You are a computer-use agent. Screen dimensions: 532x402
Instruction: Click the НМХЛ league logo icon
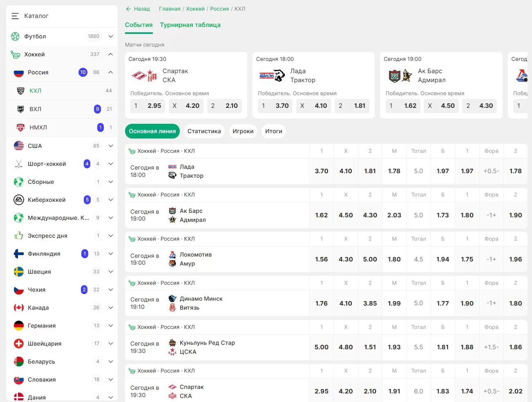coord(20,127)
